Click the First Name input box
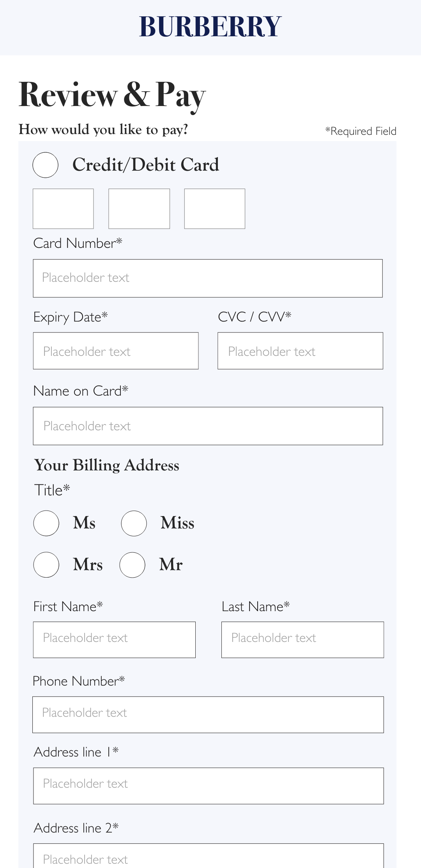This screenshot has height=868, width=421. tap(114, 640)
